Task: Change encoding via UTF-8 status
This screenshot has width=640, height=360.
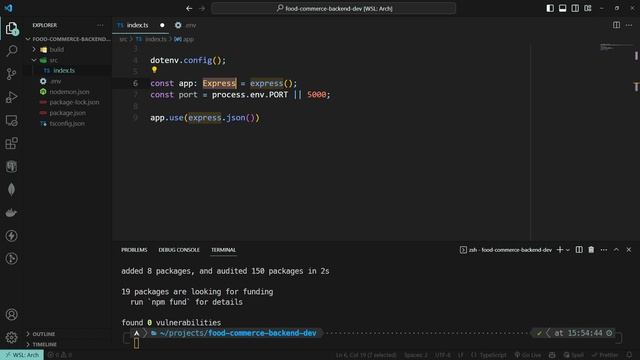Action: coord(442,355)
